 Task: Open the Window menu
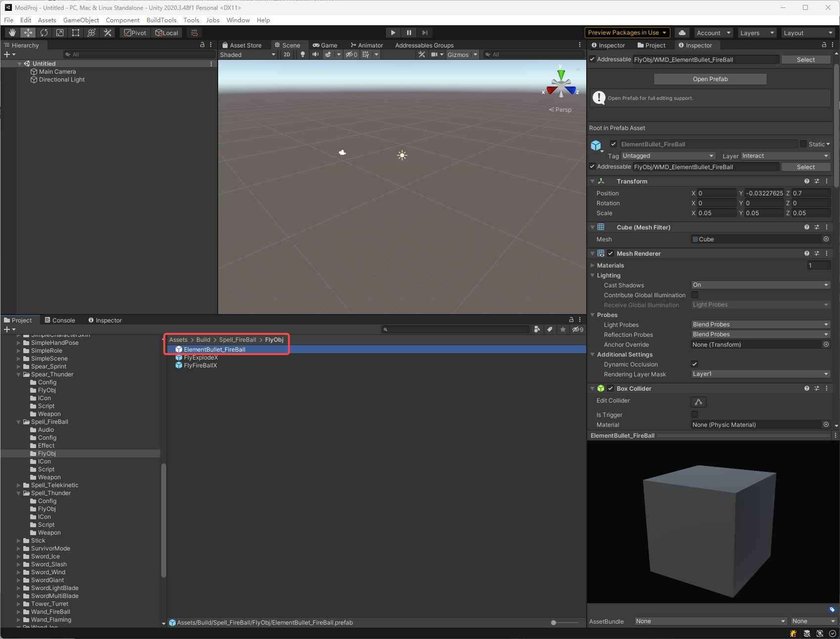tap(238, 20)
